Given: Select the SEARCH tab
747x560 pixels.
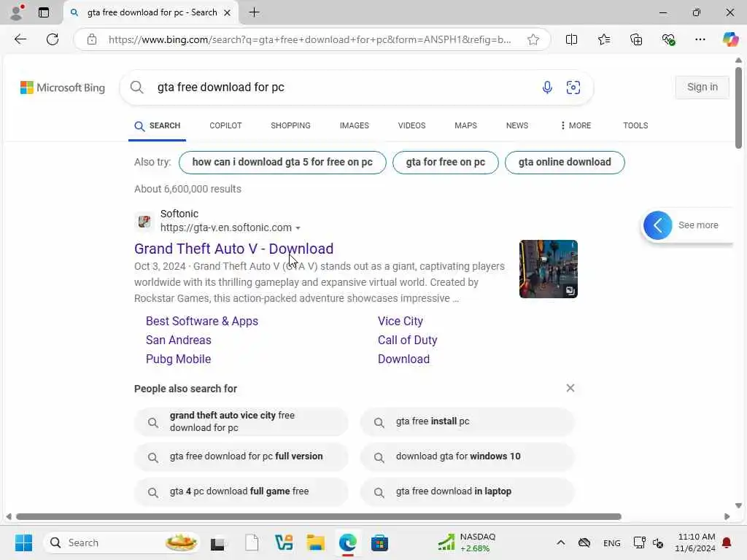Looking at the screenshot, I should click(158, 125).
